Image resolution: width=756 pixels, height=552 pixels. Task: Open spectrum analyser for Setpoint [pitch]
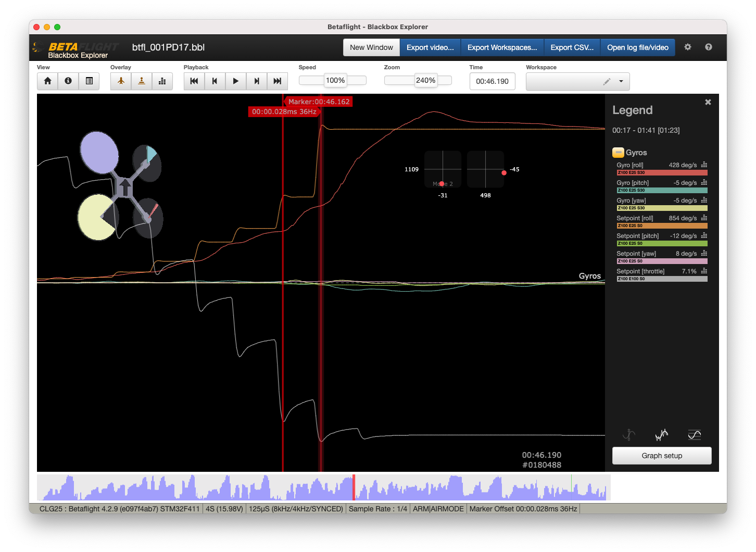tap(704, 235)
